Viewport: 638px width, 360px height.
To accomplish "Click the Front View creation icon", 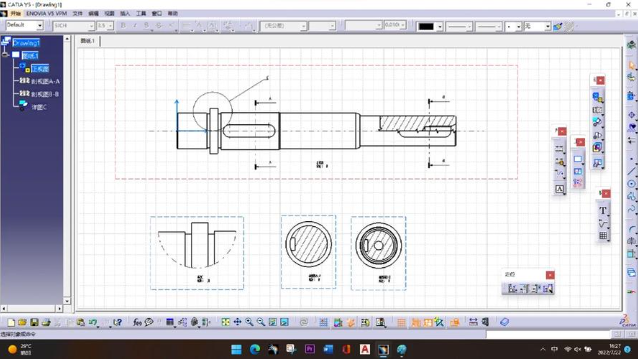I will [597, 97].
